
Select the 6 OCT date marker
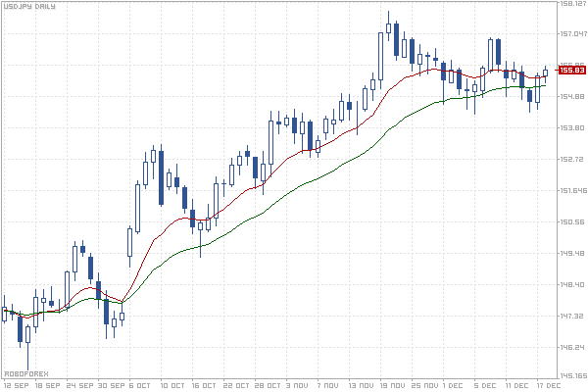(x=141, y=386)
